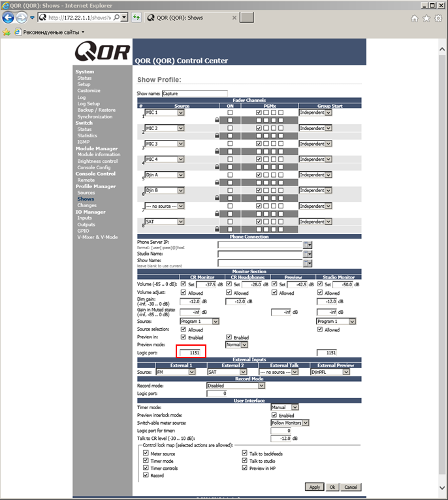This screenshot has width=448, height=500.
Task: Click the Ok button
Action: pyautogui.click(x=332, y=487)
